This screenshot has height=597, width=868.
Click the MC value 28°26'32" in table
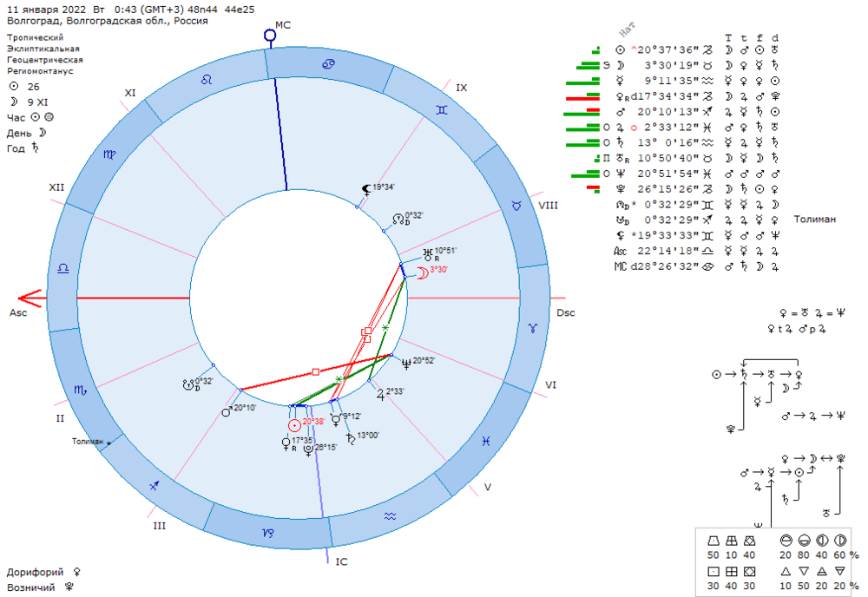coord(667,266)
